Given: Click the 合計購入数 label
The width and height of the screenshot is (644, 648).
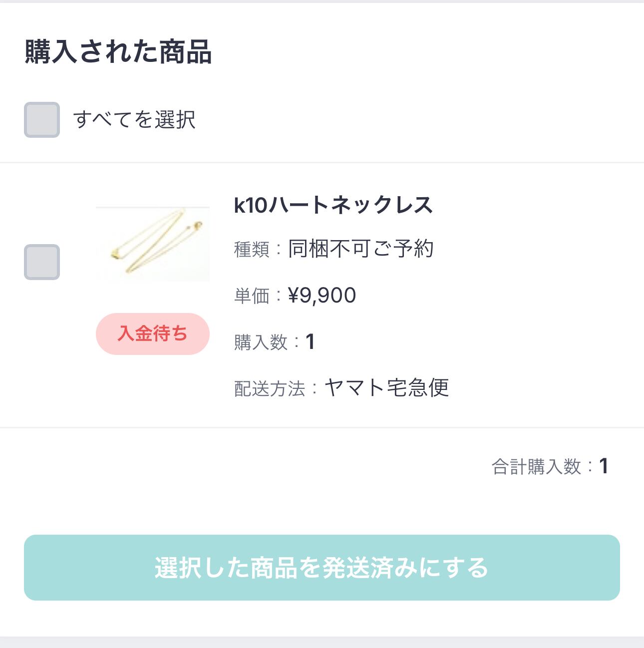Looking at the screenshot, I should (536, 467).
